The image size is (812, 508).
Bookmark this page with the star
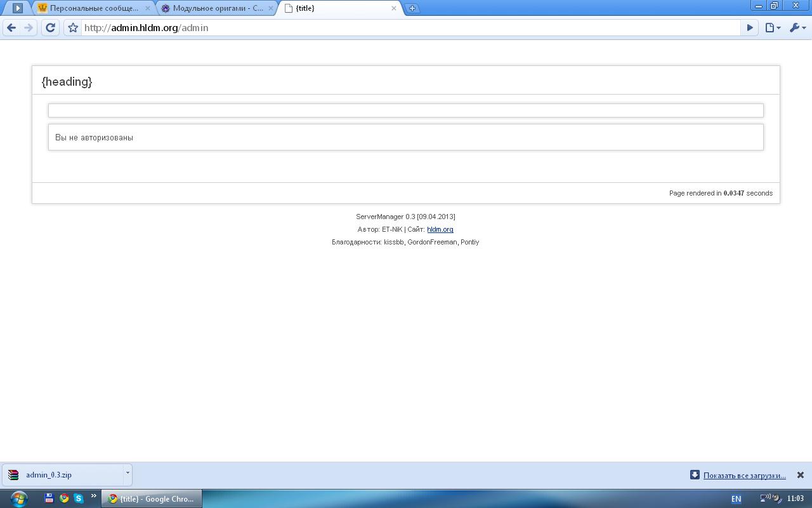[73, 28]
